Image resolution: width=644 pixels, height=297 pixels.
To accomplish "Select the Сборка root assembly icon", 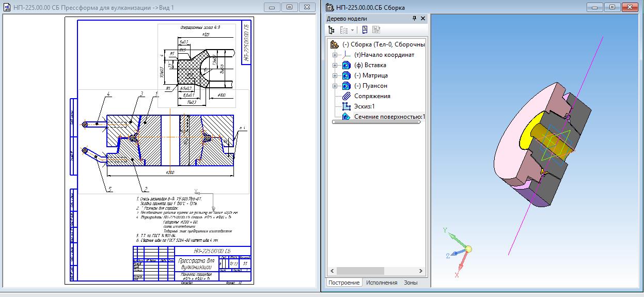I will [x=335, y=44].
